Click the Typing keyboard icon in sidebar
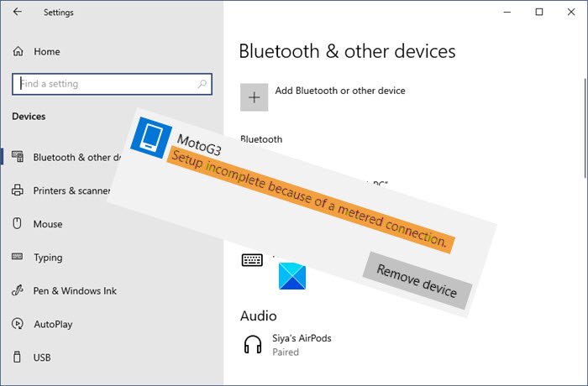This screenshot has width=588, height=386. point(18,256)
